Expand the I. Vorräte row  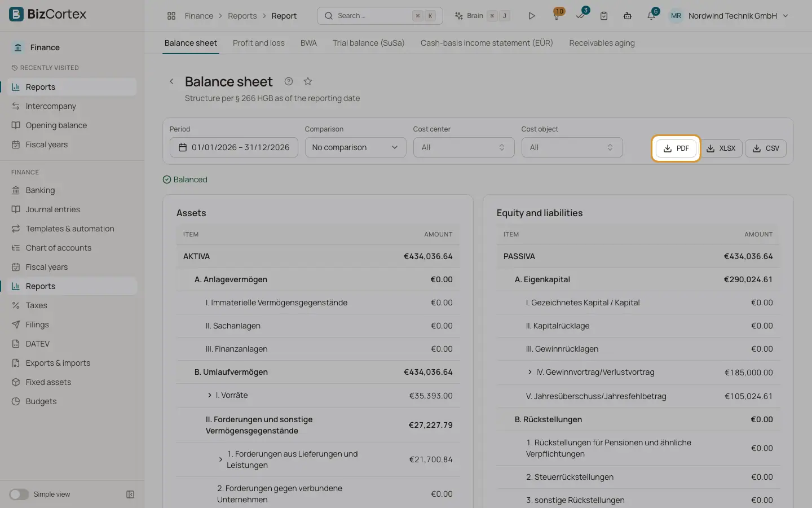[210, 395]
